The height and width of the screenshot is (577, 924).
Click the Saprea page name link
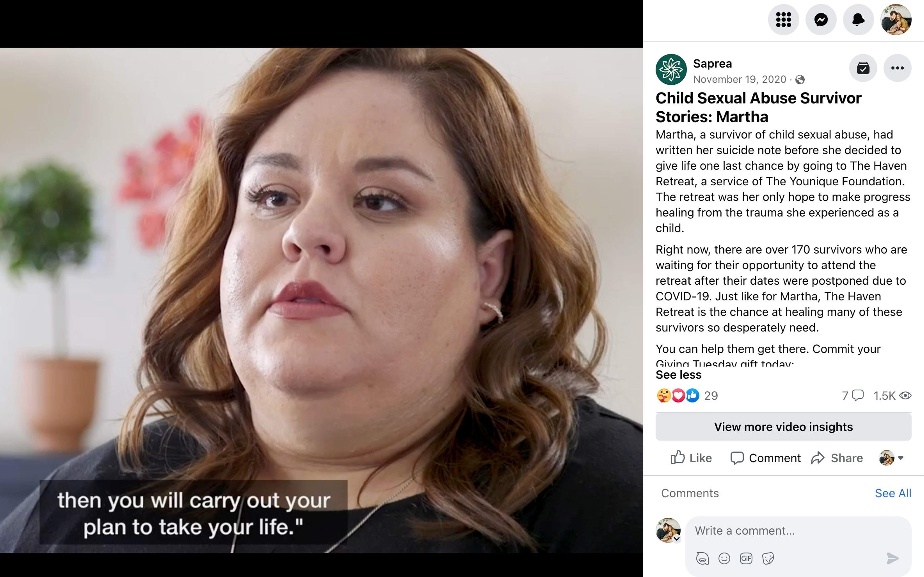pyautogui.click(x=712, y=63)
